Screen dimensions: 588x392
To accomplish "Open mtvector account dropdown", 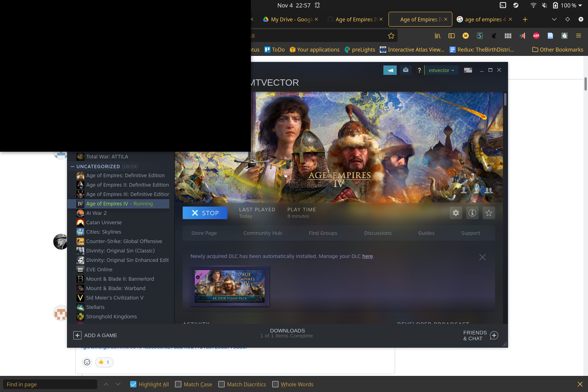I will (x=441, y=70).
